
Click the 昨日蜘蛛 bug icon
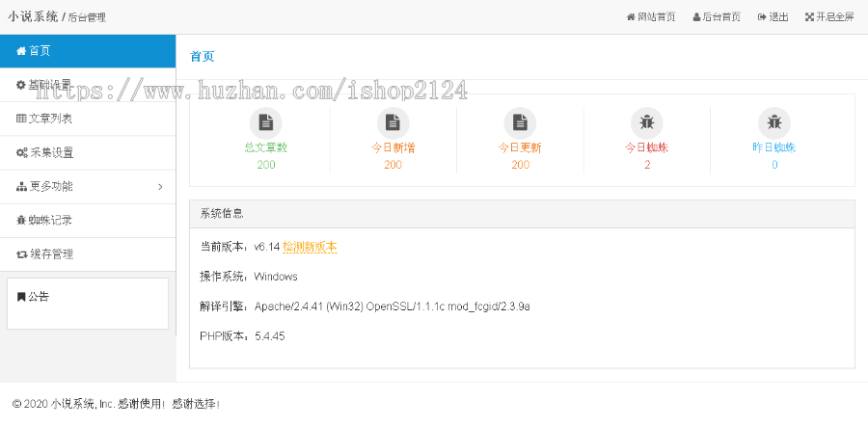click(x=773, y=122)
